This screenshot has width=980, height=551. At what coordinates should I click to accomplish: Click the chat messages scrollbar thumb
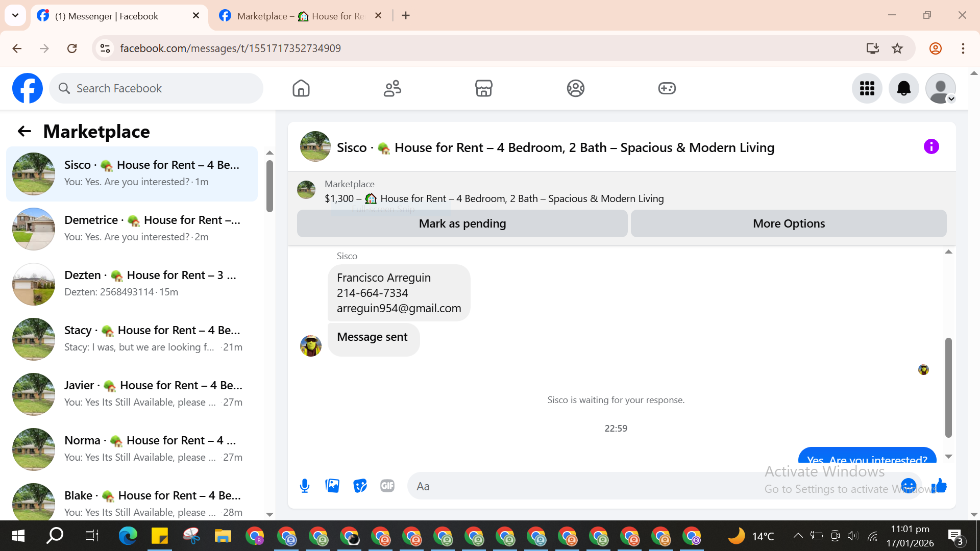coord(948,388)
